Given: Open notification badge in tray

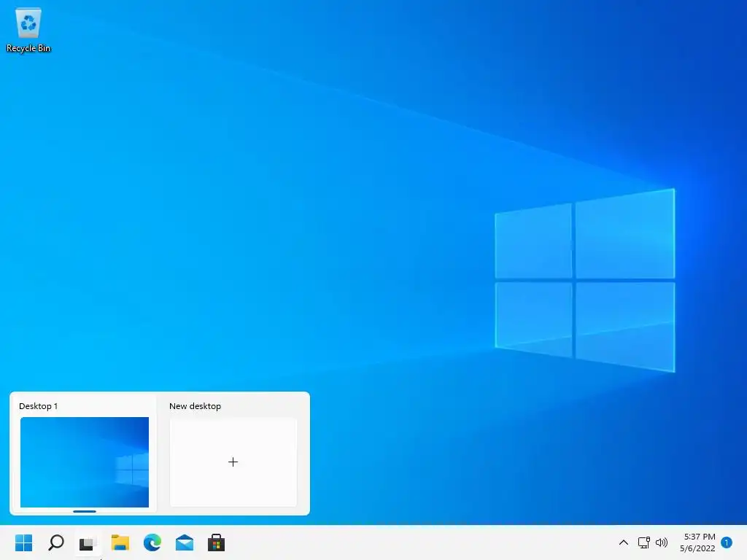Looking at the screenshot, I should point(727,542).
